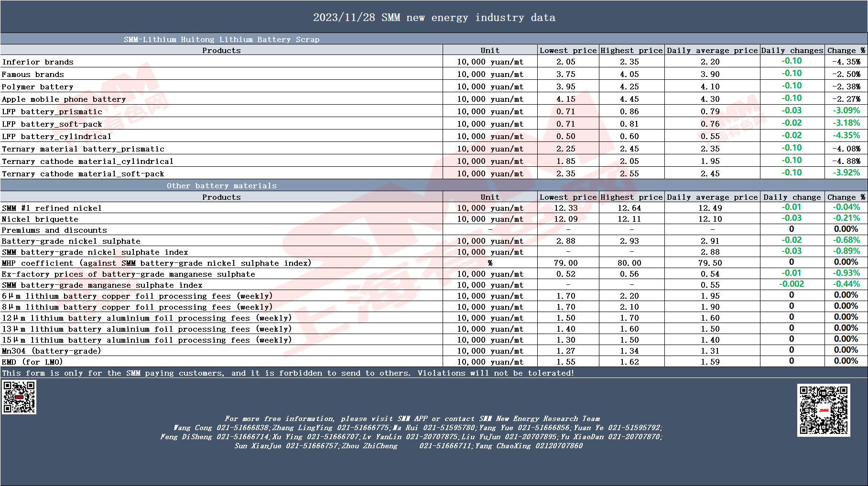Click the QR code at bottom left
This screenshot has width=868, height=486.
19,397
